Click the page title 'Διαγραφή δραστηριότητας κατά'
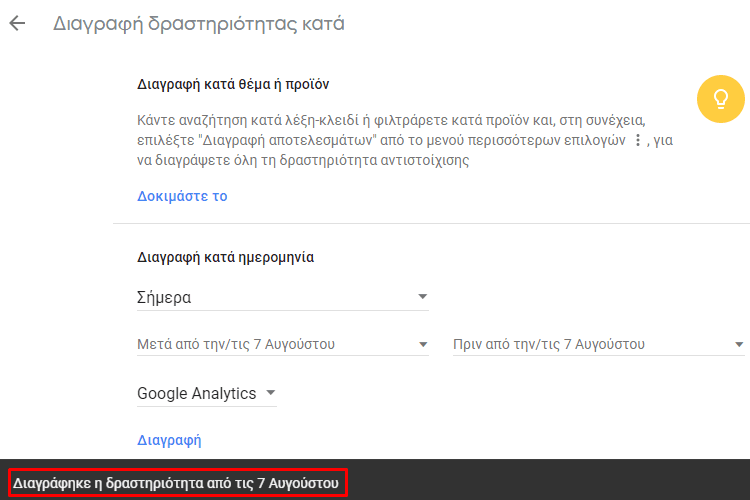 pyautogui.click(x=199, y=23)
